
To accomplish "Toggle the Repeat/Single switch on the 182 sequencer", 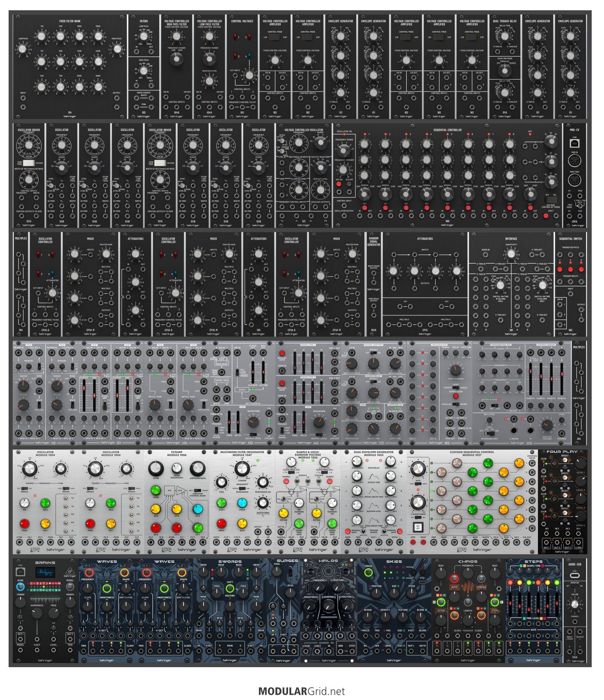I will tap(455, 388).
